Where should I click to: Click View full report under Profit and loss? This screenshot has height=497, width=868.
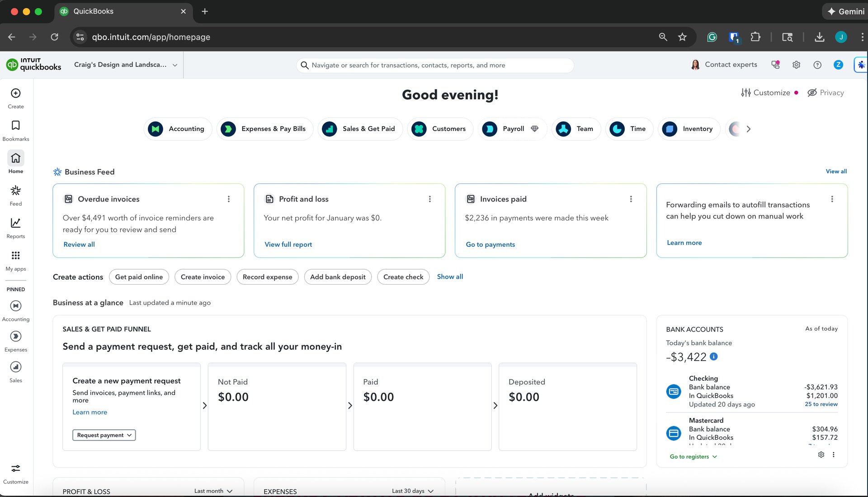(x=288, y=244)
